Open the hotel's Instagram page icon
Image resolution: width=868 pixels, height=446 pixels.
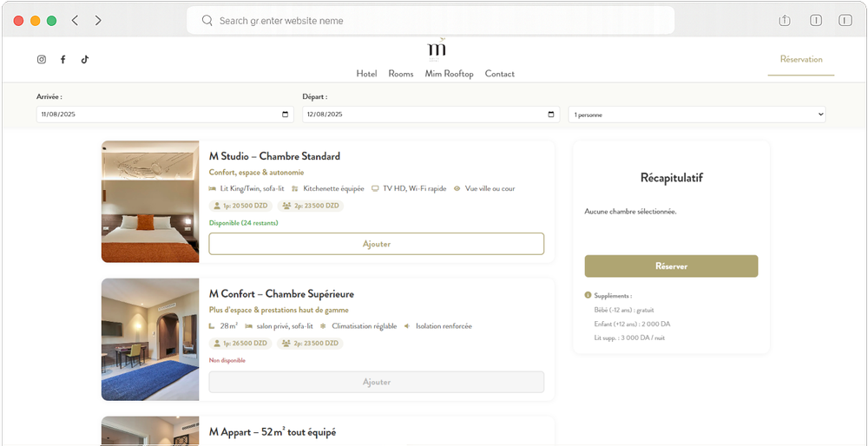[x=42, y=60]
